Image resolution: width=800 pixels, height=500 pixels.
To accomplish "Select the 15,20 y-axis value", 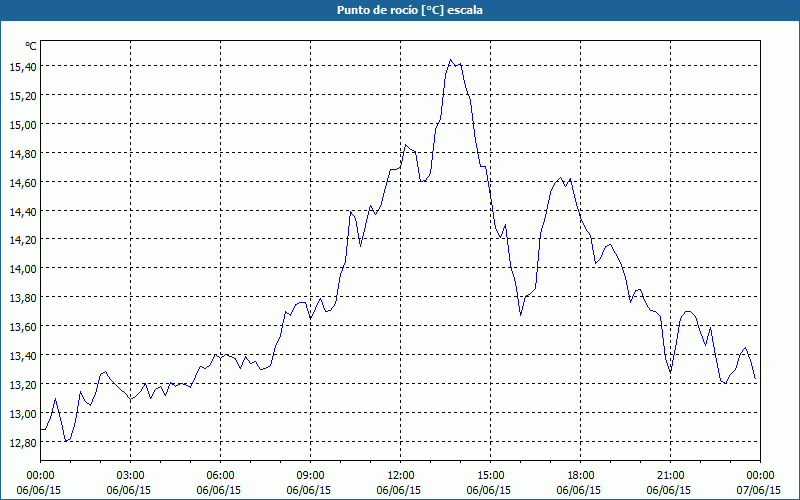I will pyautogui.click(x=23, y=95).
